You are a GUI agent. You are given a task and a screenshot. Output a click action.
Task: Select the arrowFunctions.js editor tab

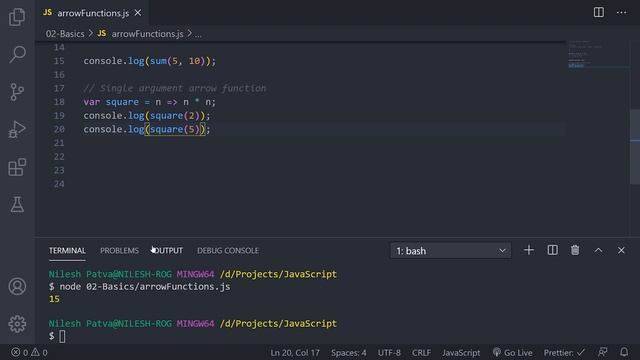92,13
